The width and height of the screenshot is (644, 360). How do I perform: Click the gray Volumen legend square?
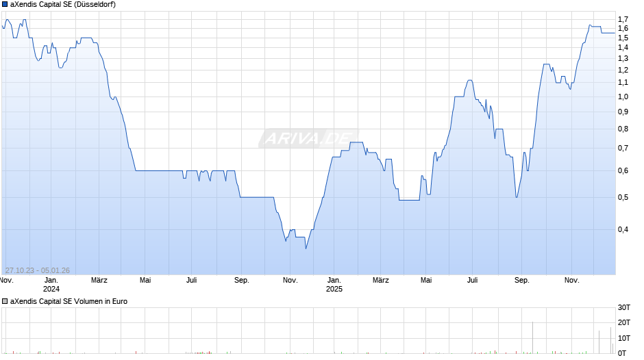click(5, 301)
